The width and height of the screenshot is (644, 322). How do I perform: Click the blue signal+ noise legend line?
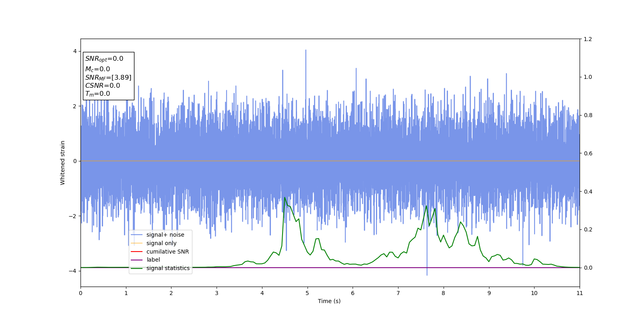137,235
